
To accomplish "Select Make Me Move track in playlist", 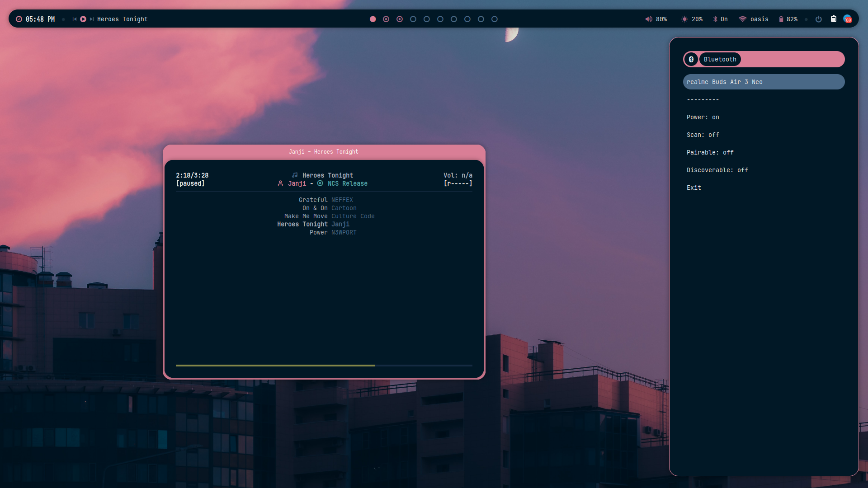I will 306,216.
